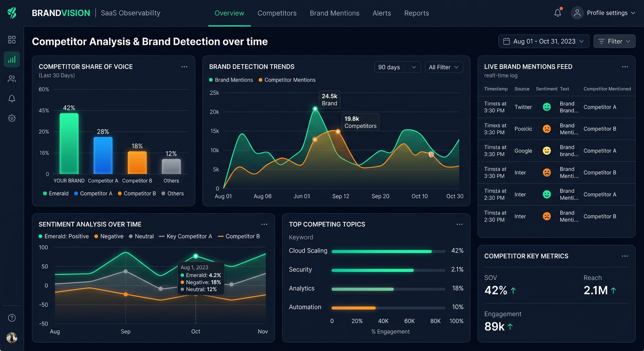
Task: Expand the All Filter dropdown
Action: 444,67
